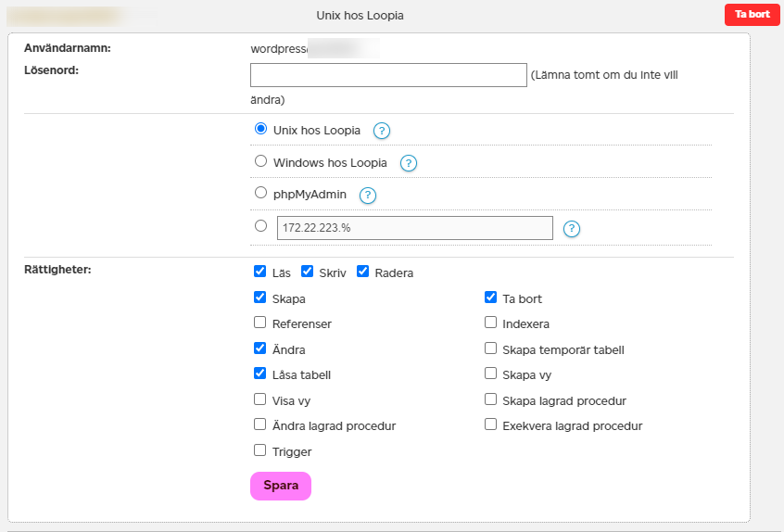Toggle the Låsa tabell checkbox
Image resolution: width=784 pixels, height=532 pixels.
click(x=260, y=374)
